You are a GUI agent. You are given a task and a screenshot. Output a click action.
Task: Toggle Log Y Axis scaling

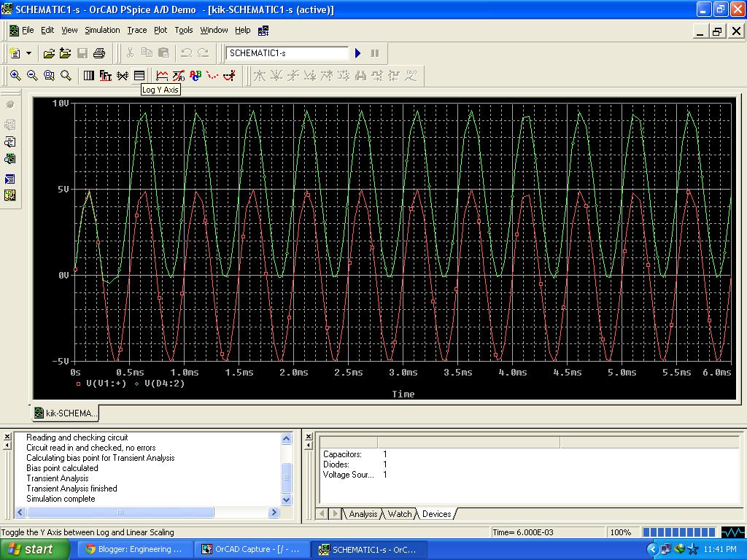click(x=139, y=74)
